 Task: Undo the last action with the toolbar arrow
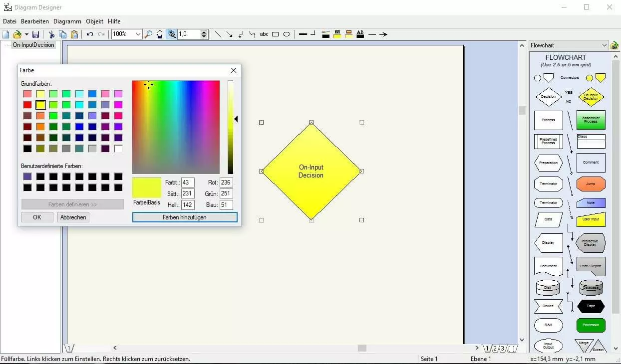click(x=90, y=34)
